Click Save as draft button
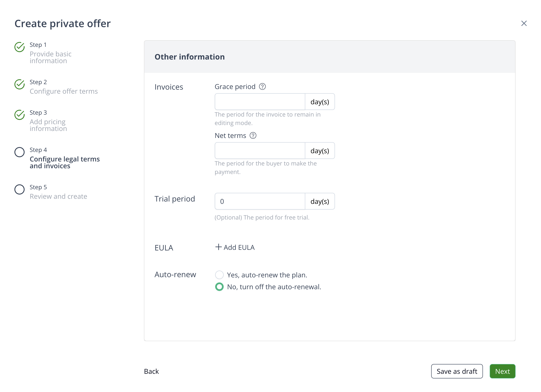The width and height of the screenshot is (541, 392). (457, 371)
